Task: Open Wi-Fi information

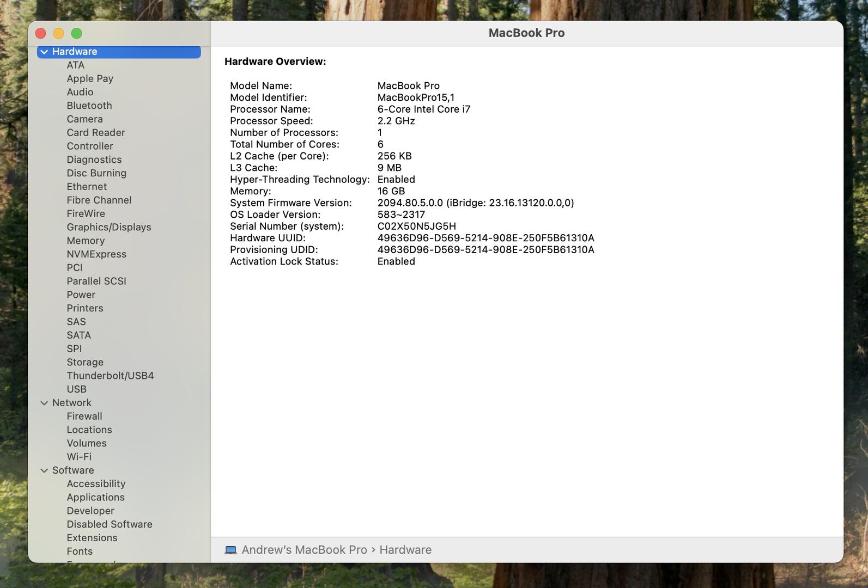Action: tap(79, 457)
